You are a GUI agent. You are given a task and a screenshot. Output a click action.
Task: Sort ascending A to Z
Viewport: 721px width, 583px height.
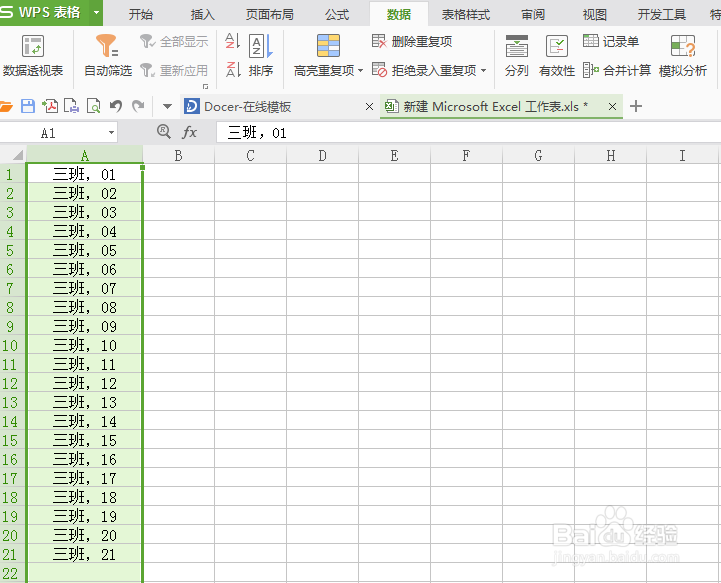(x=233, y=41)
